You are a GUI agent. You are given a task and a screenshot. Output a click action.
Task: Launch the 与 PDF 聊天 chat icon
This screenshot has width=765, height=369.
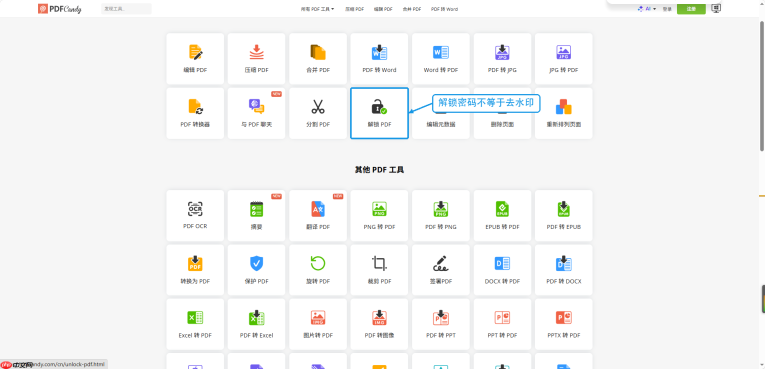(x=256, y=106)
